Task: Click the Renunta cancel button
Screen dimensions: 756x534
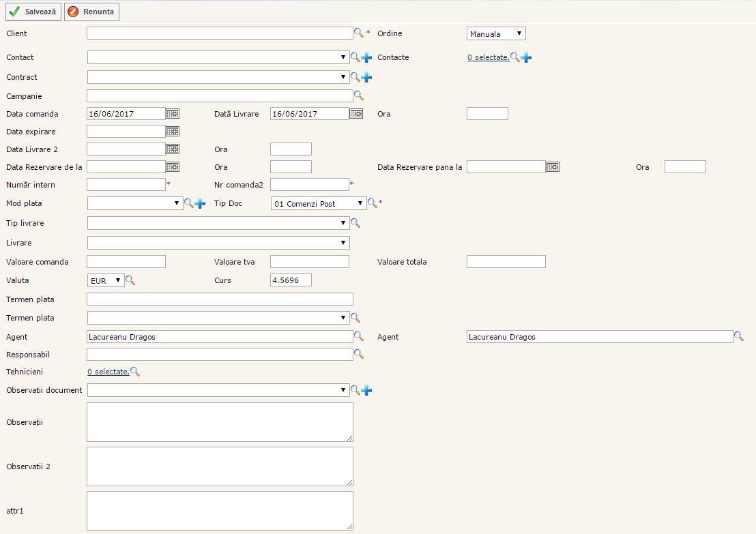Action: 91,12
